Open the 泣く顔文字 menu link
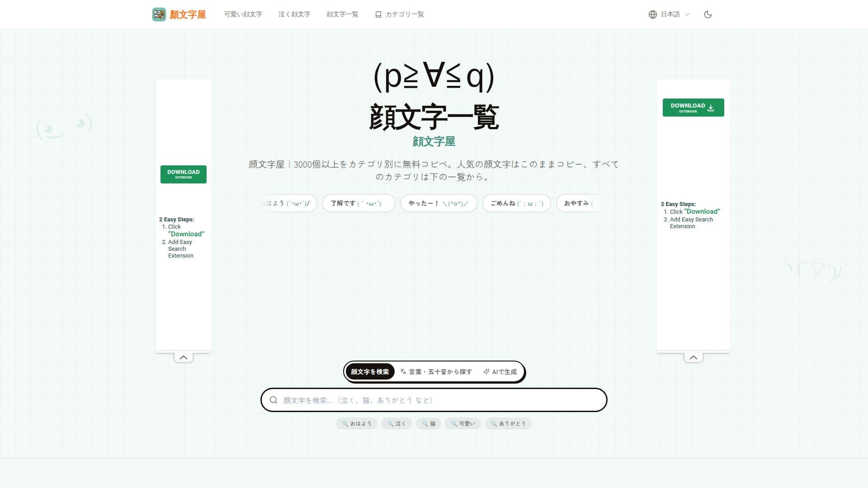The image size is (868, 488). click(294, 14)
